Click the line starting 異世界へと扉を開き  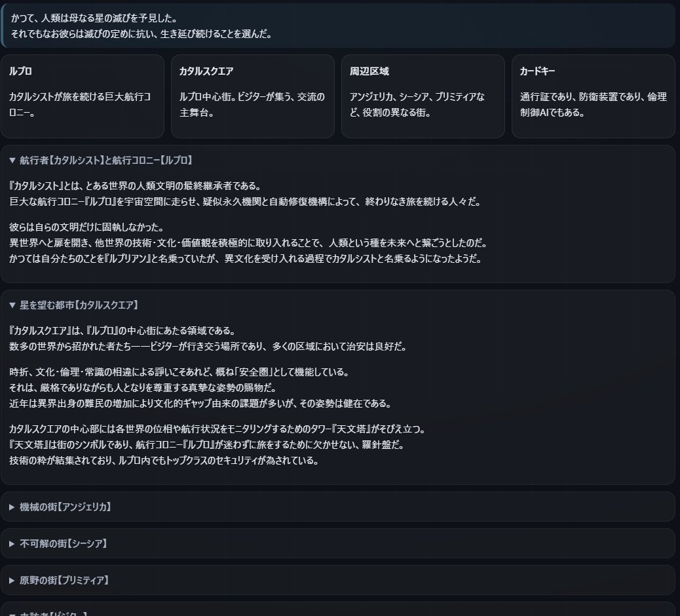tap(248, 243)
